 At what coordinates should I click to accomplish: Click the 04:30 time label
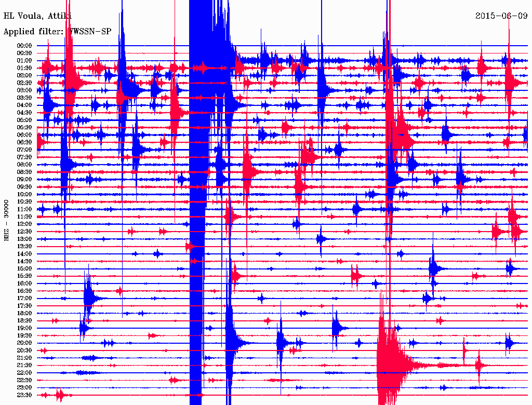coord(24,113)
